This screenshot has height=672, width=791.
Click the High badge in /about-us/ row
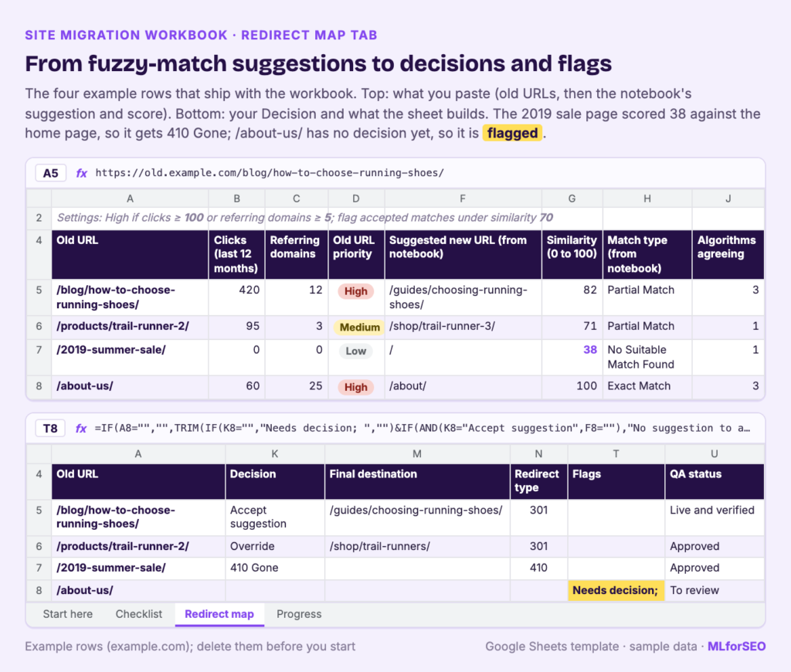pyautogui.click(x=355, y=388)
